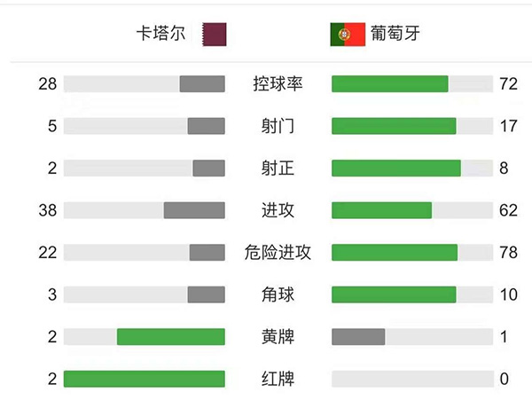532x400 pixels.
Task: Click Qatar's gray 射正 bar
Action: pos(208,168)
